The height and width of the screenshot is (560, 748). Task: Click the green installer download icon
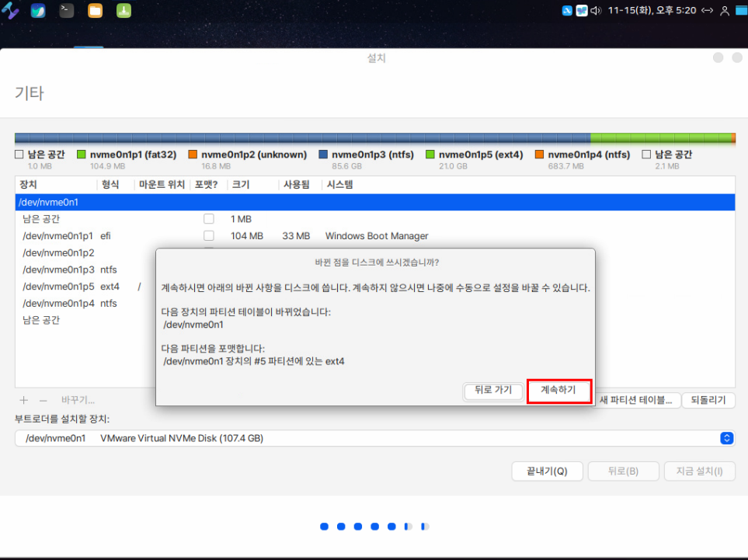click(x=123, y=11)
